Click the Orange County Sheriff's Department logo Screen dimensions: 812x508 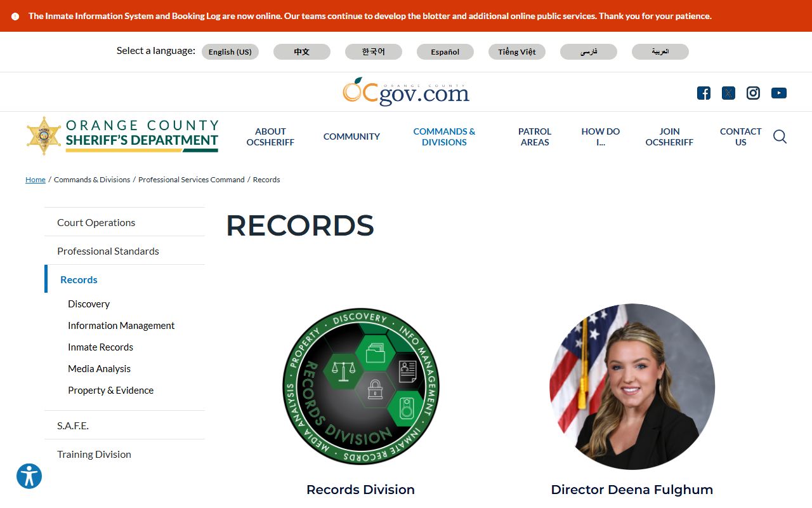[x=122, y=136]
